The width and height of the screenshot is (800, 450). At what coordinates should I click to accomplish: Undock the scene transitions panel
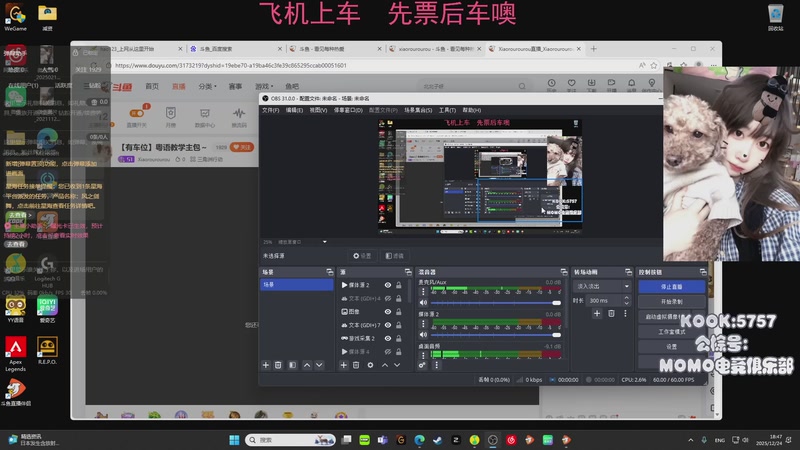pos(628,272)
